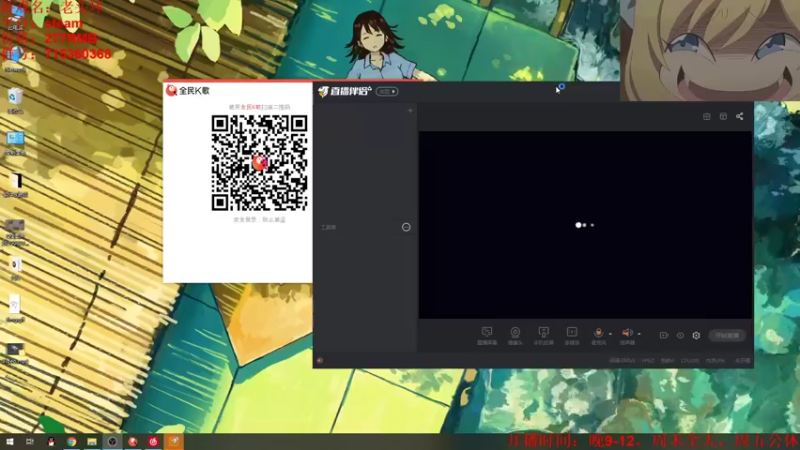800x450 pixels.
Task: Open the Control Panel desktop icon
Action: click(15, 142)
